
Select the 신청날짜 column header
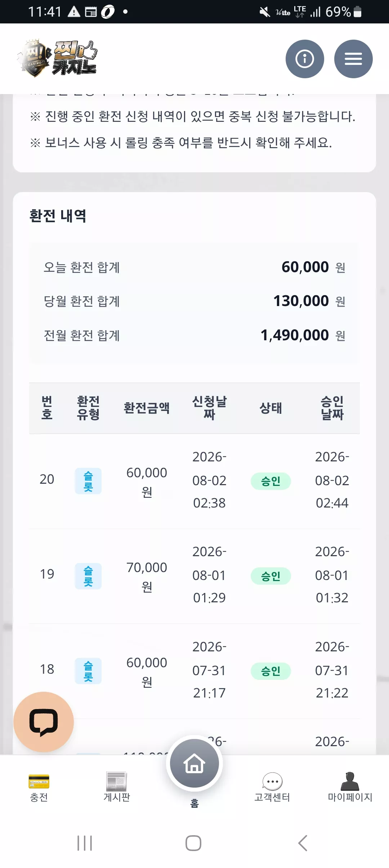209,408
